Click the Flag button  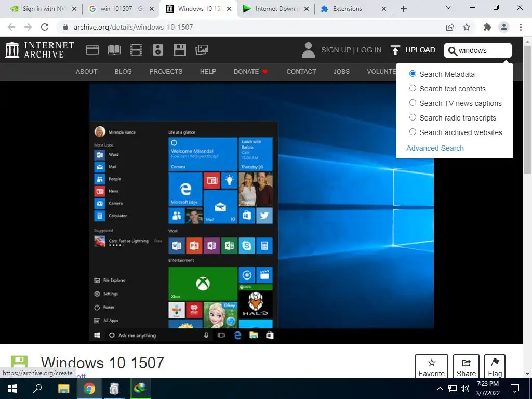pyautogui.click(x=495, y=367)
